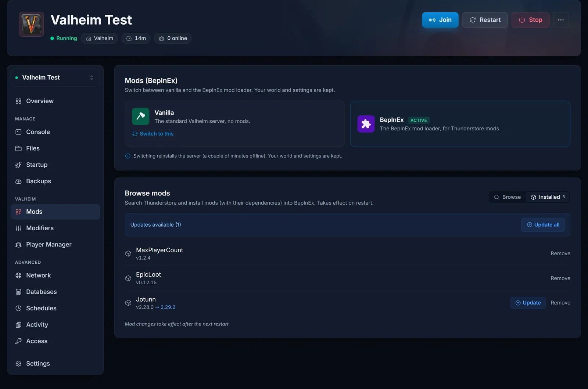Viewport: 588px width, 389px height.
Task: Open Player Manager
Action: 55,245
